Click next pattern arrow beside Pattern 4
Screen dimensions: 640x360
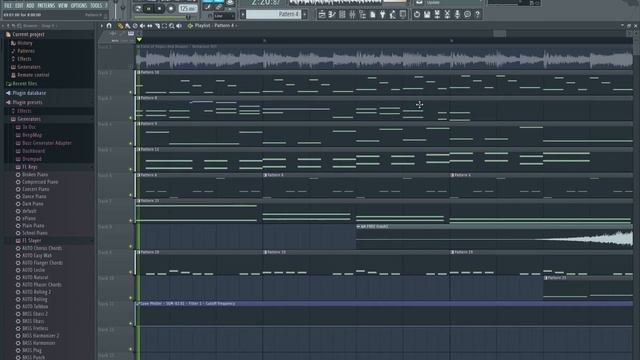(x=305, y=14)
